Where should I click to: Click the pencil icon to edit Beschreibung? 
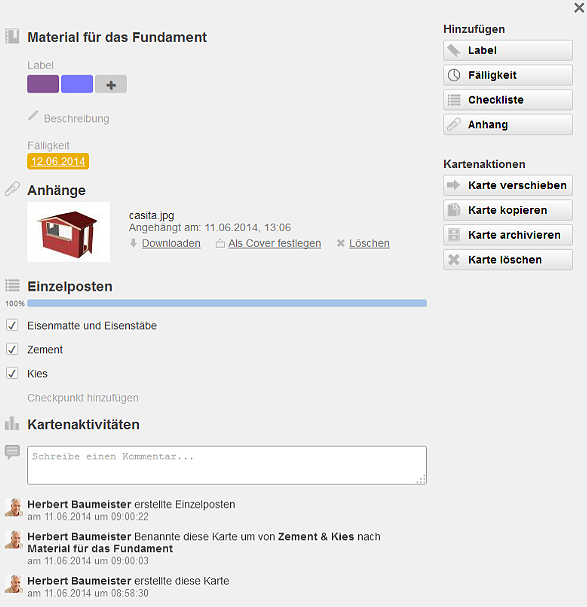click(x=33, y=116)
